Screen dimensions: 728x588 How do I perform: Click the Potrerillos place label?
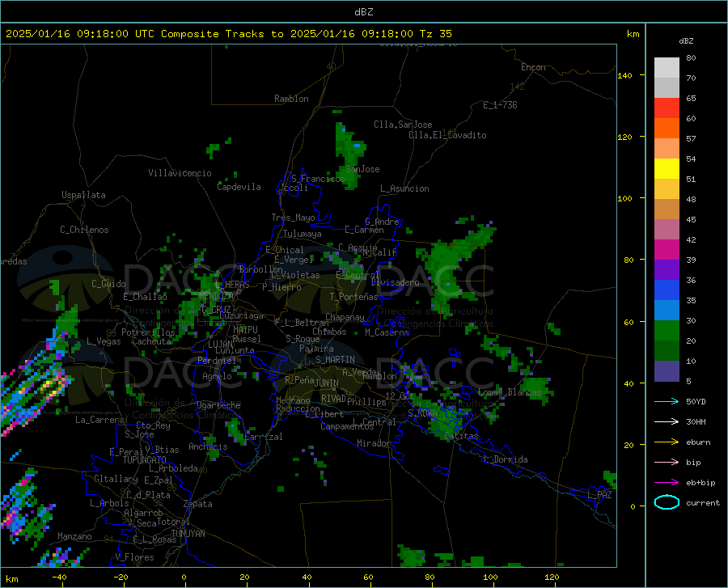coord(148,332)
